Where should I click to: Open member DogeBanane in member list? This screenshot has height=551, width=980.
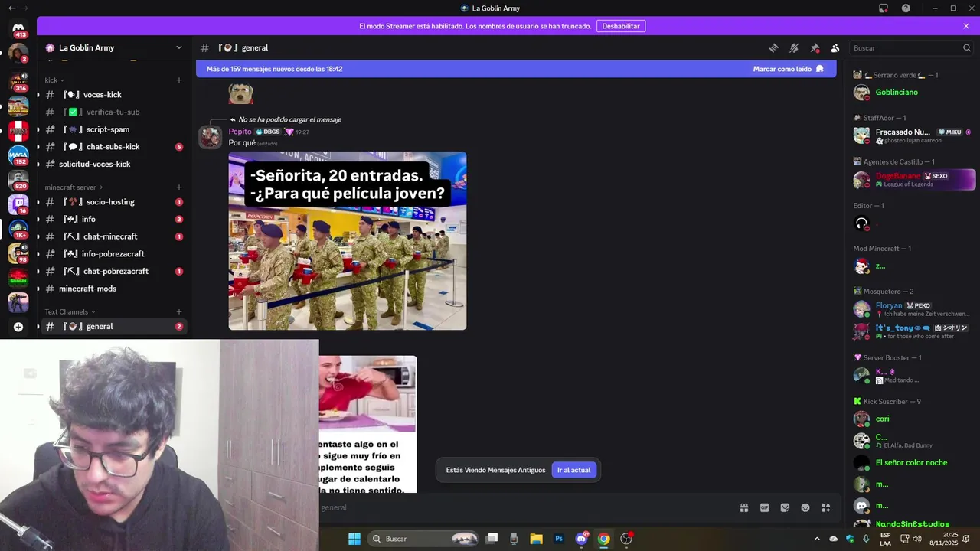pyautogui.click(x=914, y=179)
